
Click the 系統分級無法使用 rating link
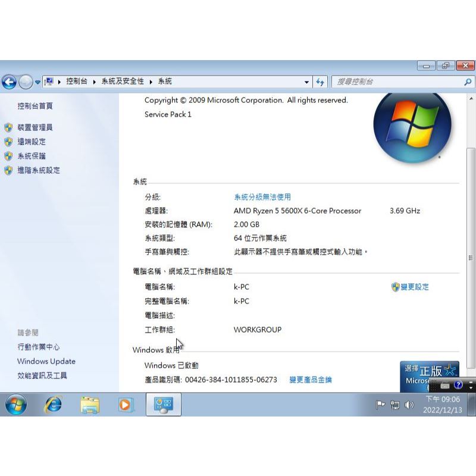coord(262,197)
